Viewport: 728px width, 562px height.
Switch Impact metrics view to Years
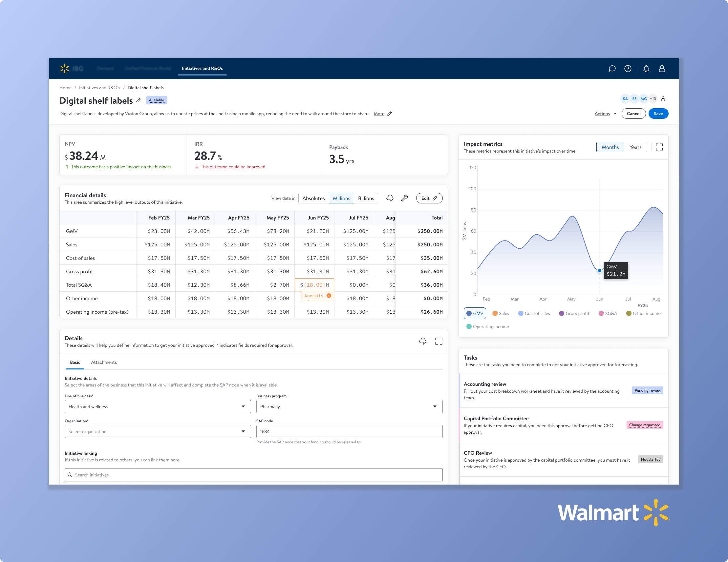click(635, 147)
